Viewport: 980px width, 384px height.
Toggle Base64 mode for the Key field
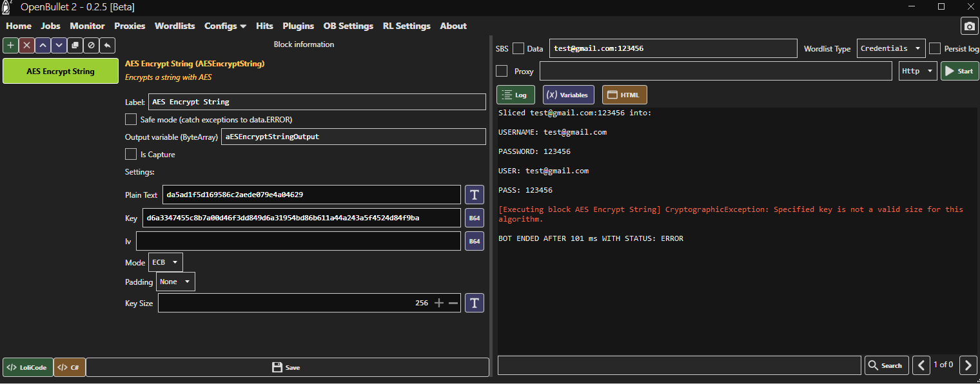coord(475,218)
